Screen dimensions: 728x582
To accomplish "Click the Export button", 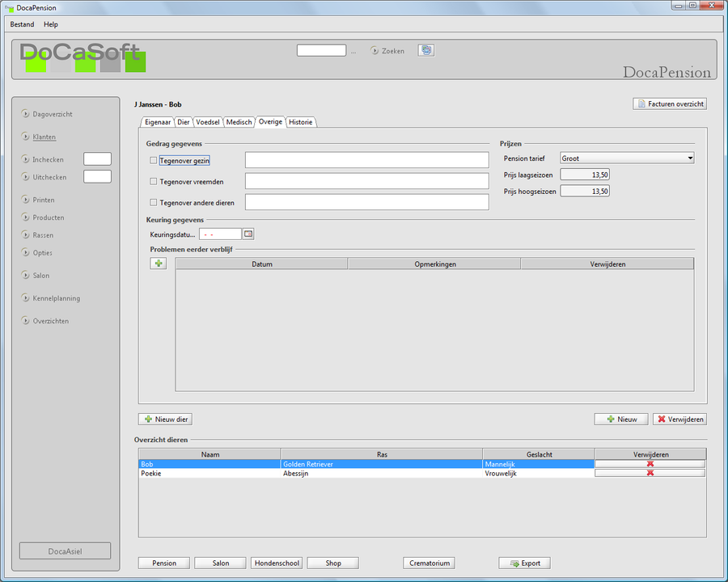I will pos(525,563).
